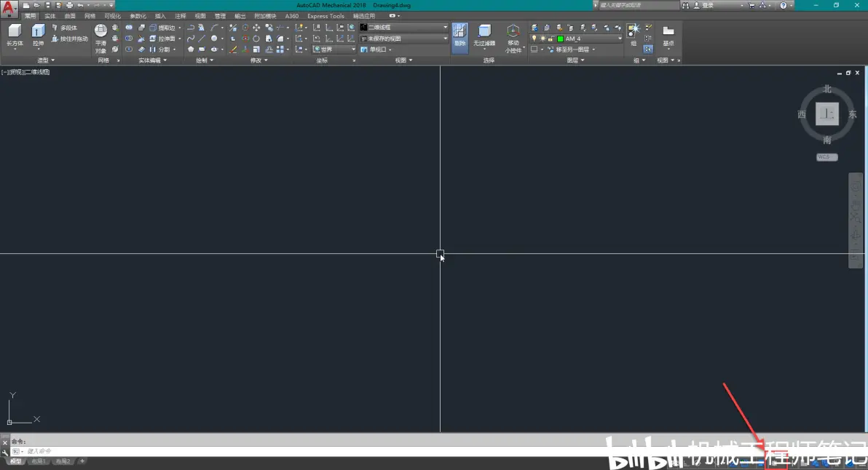The image size is (868, 470).
Task: Click the 平滑对象 (Smooth Object) tool
Action: coord(100,39)
